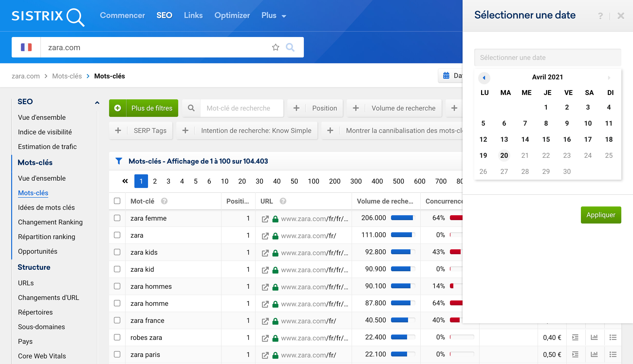Click the plus icon on Plus de filtres
633x364 pixels.
coord(118,108)
